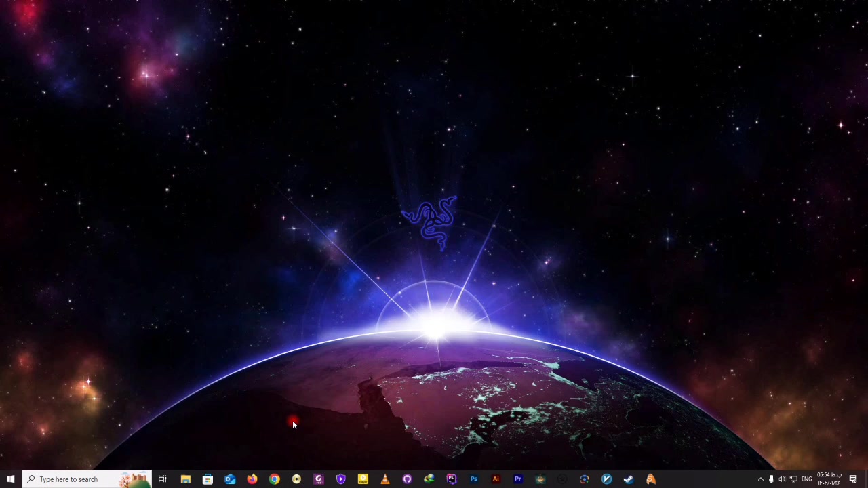This screenshot has height=488, width=868.
Task: Launch VLC media player cone icon
Action: click(x=385, y=479)
